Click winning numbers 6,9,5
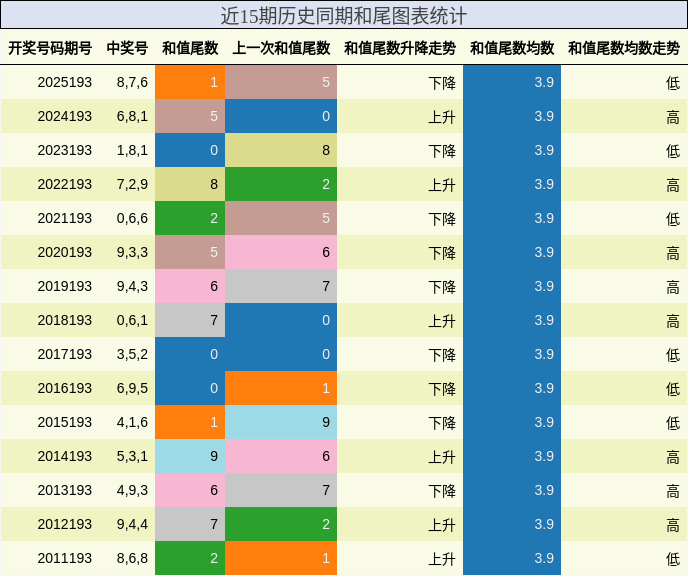 point(132,388)
